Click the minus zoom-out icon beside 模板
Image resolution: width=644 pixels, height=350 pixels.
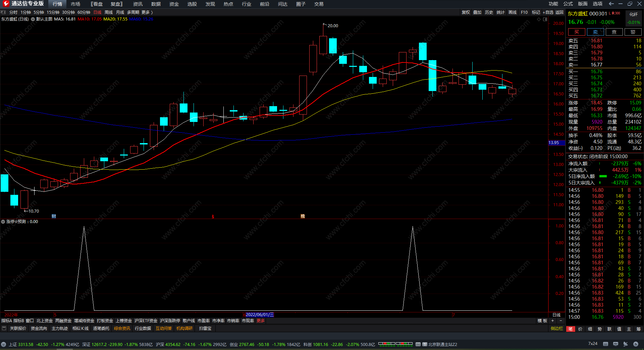(560, 321)
